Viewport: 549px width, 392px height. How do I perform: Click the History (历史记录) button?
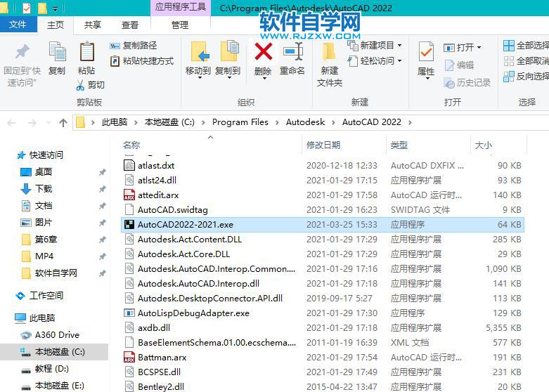[x=467, y=83]
